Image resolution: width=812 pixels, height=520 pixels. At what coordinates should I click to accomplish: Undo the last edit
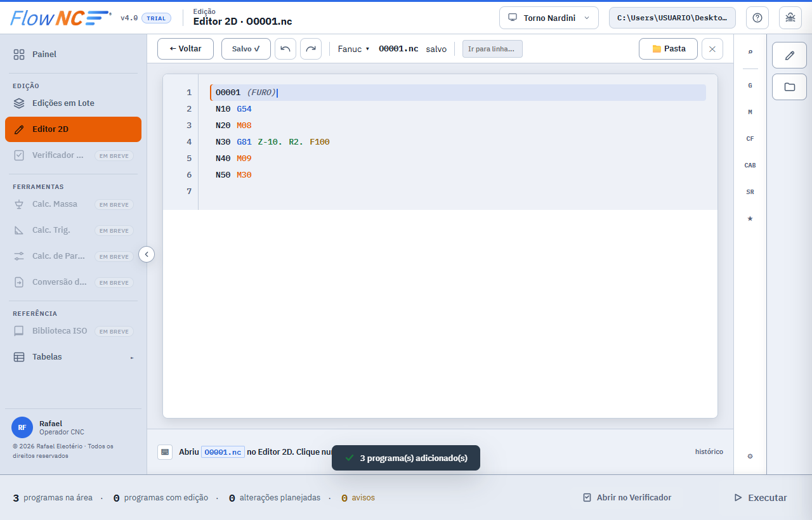pos(285,49)
